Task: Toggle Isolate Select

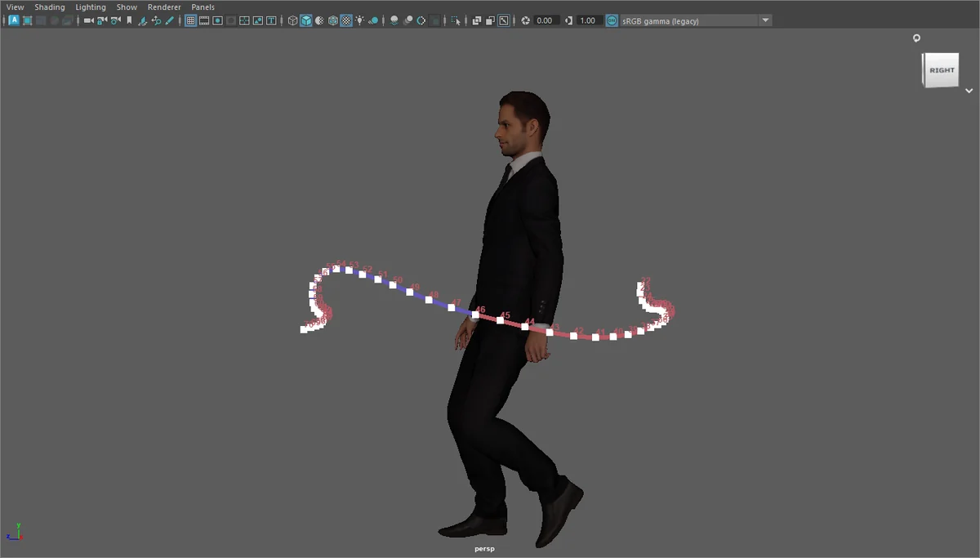Action: click(456, 20)
